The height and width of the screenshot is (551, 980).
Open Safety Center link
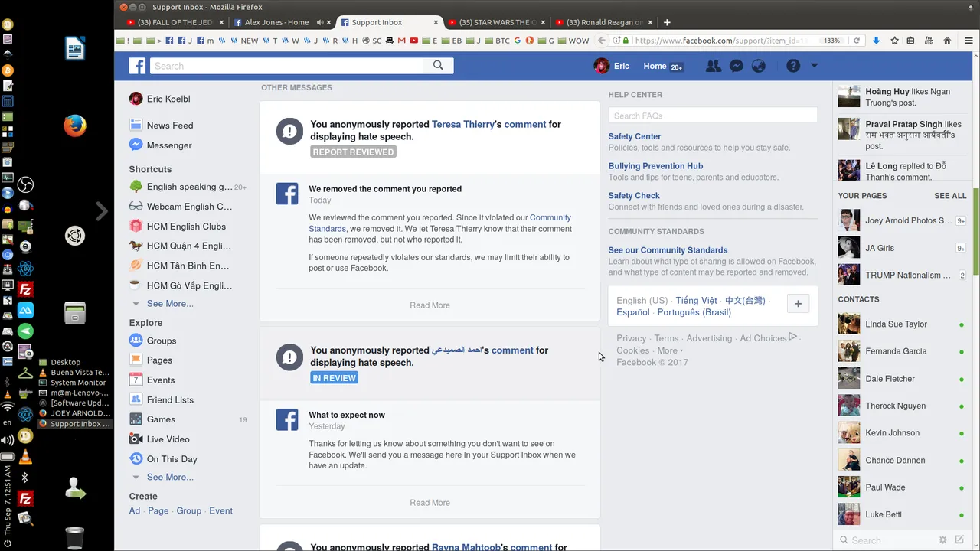pos(634,136)
